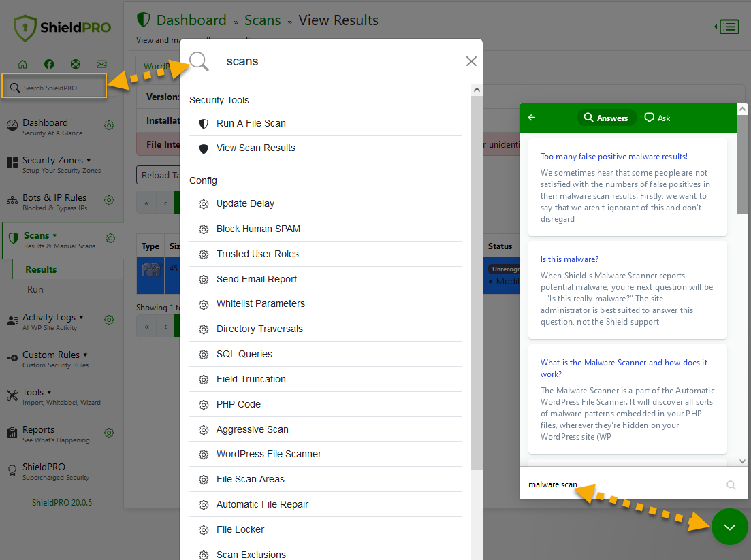Open 'Is this malware?' help article
The width and height of the screenshot is (751, 560).
(569, 259)
